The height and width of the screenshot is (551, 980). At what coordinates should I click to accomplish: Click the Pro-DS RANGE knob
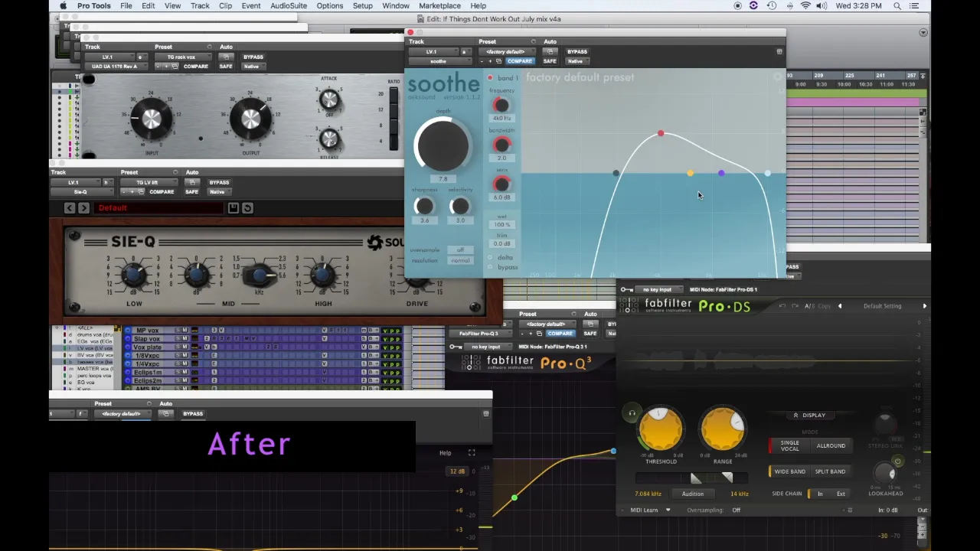pyautogui.click(x=723, y=430)
